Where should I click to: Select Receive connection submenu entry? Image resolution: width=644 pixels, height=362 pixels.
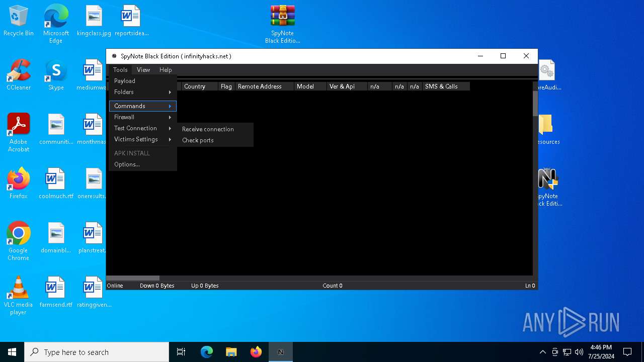(215, 129)
